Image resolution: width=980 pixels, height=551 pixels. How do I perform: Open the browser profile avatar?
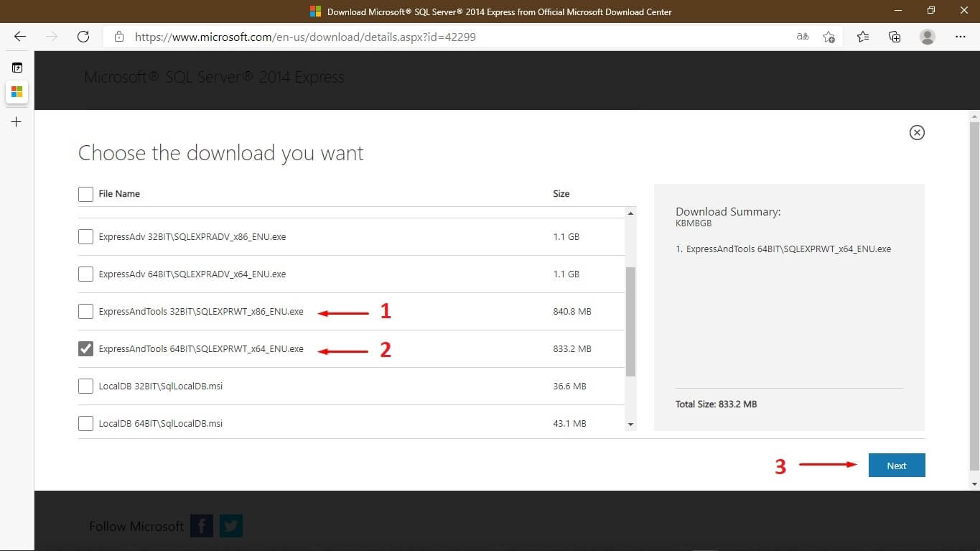928,37
